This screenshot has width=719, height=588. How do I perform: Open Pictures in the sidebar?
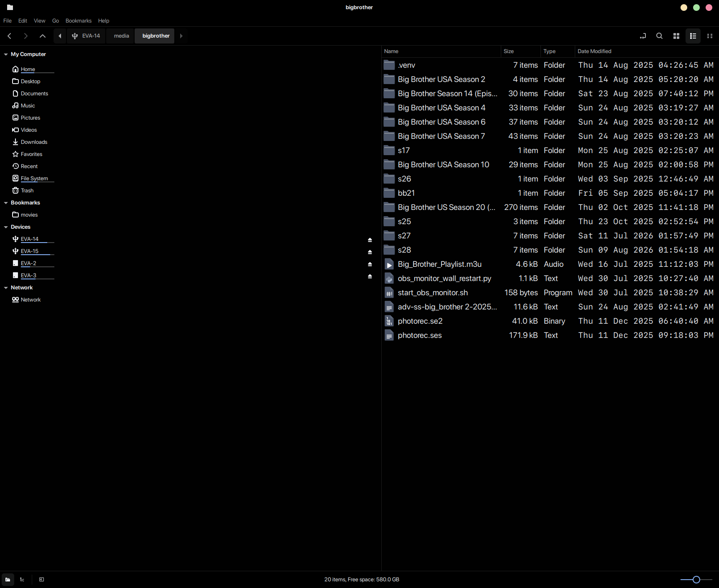click(x=31, y=118)
